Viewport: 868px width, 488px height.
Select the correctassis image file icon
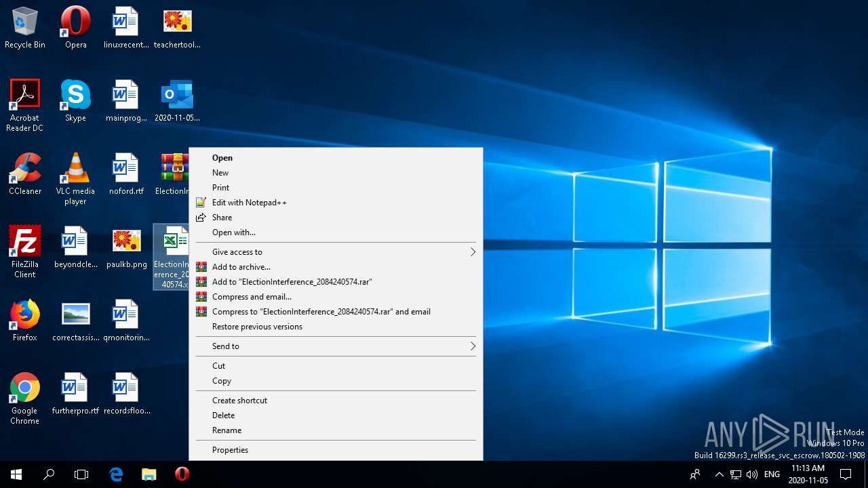click(x=75, y=321)
